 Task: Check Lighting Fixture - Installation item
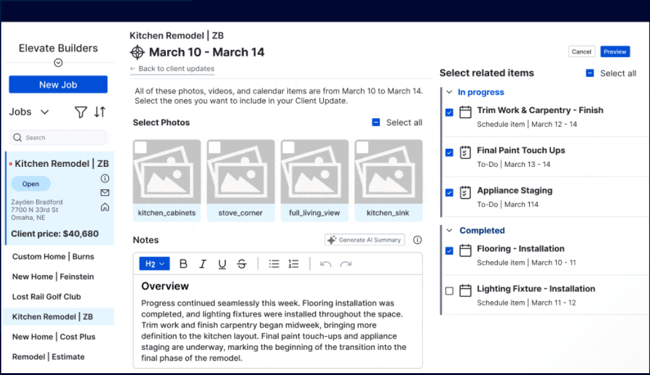pos(449,291)
